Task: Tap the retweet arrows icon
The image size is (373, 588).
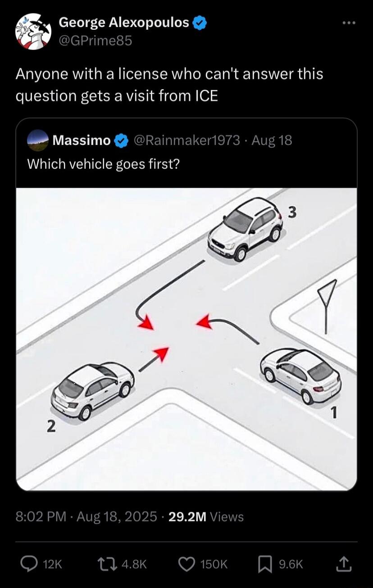Action: (107, 564)
